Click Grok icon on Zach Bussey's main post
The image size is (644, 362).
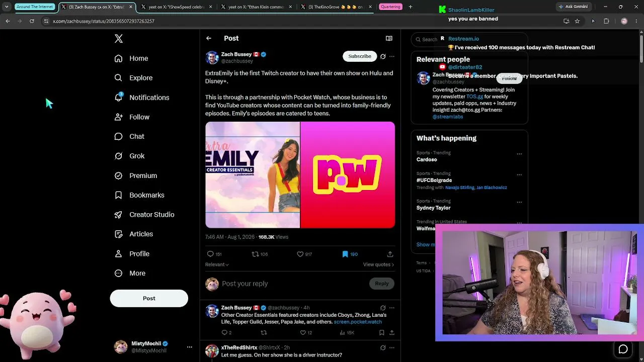[x=383, y=56]
